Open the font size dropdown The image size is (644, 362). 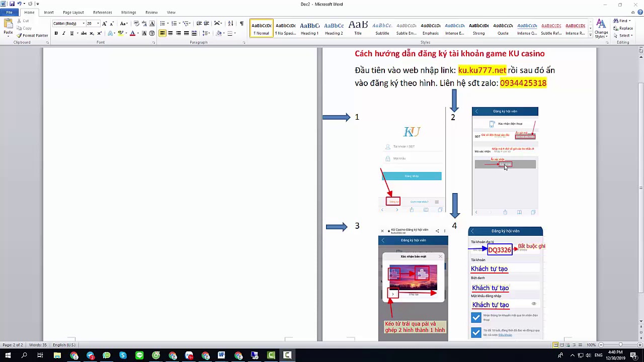pos(98,24)
